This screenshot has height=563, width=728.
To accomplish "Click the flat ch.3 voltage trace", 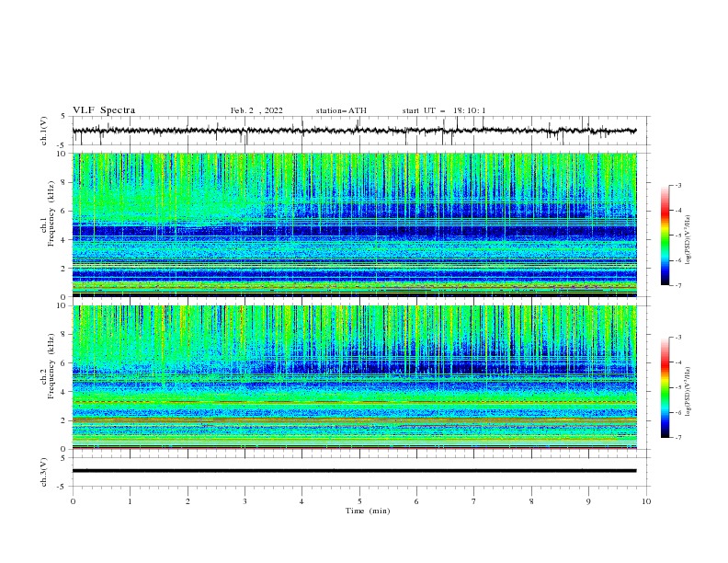I will (354, 471).
